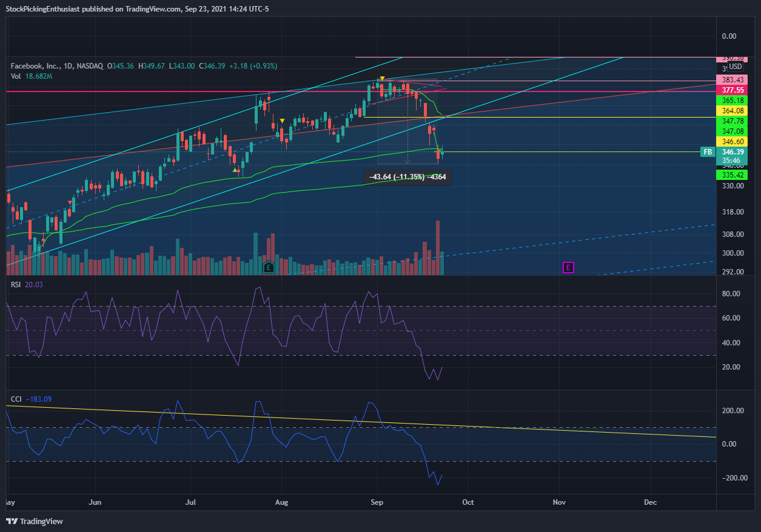Click the Jul label on the time axis

(191, 502)
